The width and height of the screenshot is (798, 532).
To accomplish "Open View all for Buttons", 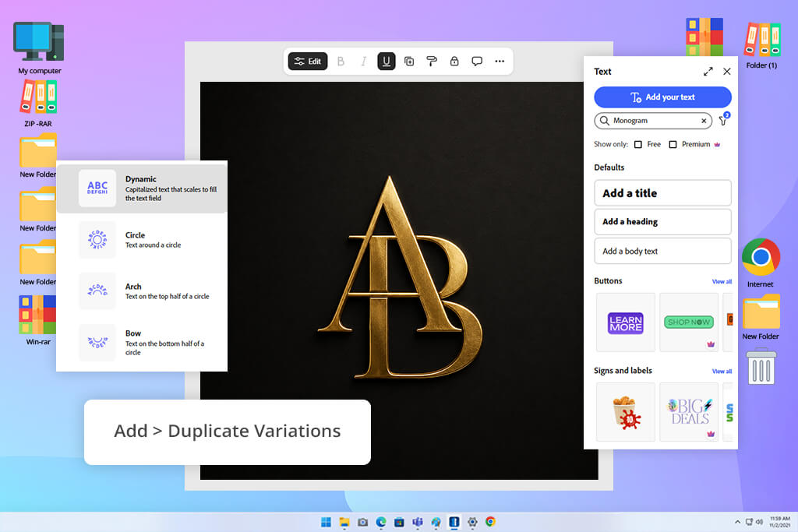I will point(722,281).
